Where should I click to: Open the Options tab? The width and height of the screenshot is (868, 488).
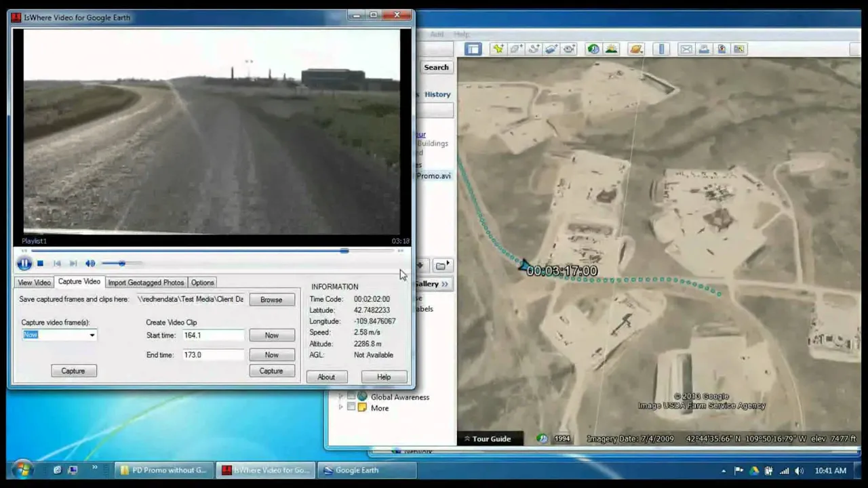(202, 283)
